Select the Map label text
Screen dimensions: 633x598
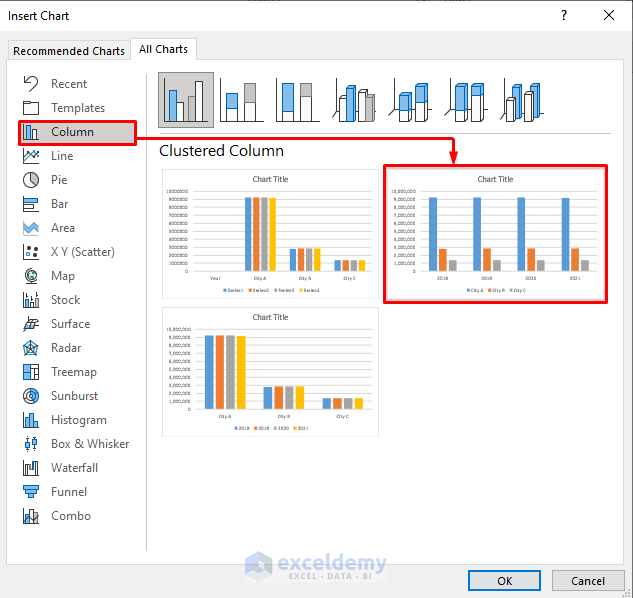coord(63,276)
